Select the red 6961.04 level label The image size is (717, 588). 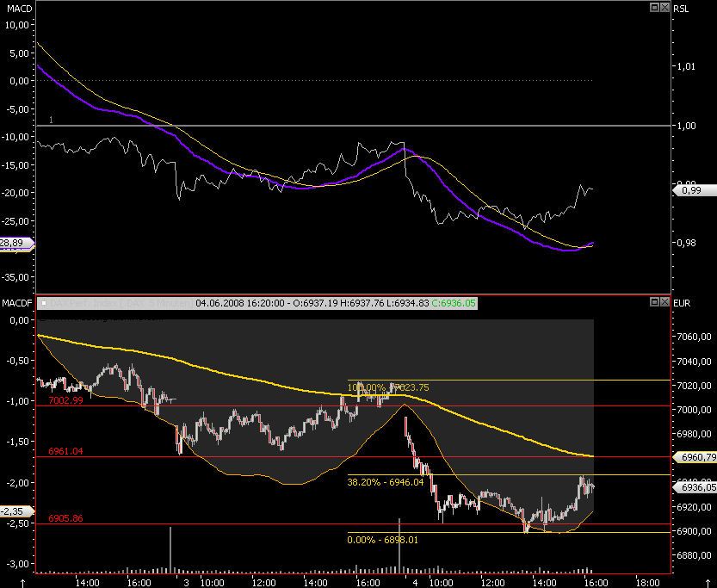(x=65, y=451)
